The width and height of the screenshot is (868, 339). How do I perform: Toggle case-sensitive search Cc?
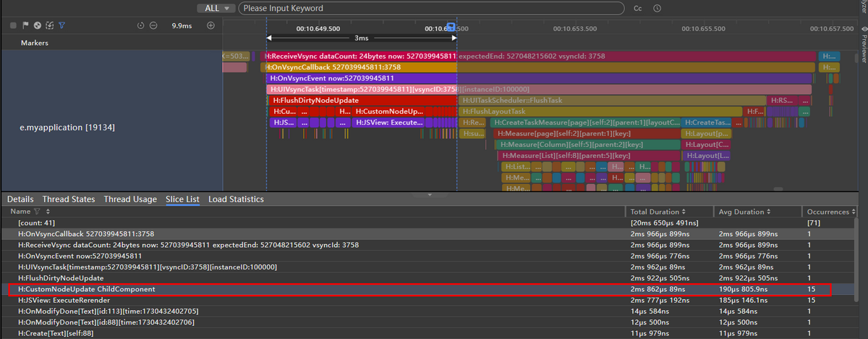637,9
